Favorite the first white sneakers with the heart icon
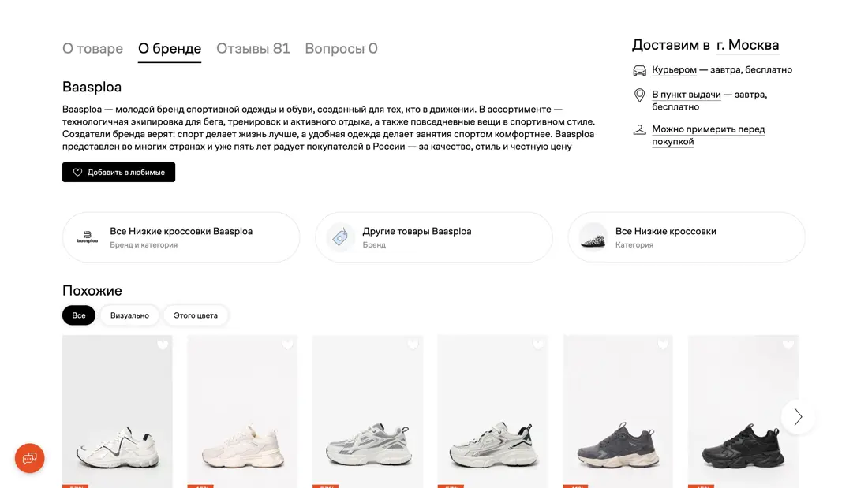Image resolution: width=868 pixels, height=488 pixels. 163,345
